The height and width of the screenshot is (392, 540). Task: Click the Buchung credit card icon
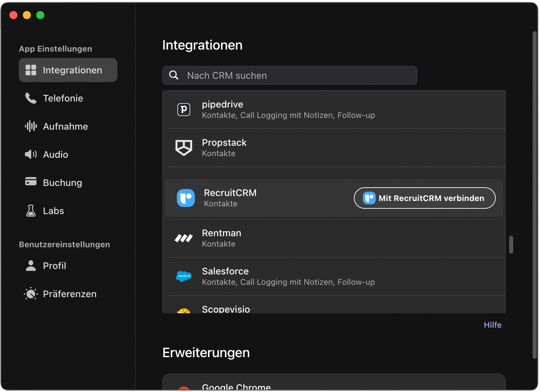tap(31, 181)
